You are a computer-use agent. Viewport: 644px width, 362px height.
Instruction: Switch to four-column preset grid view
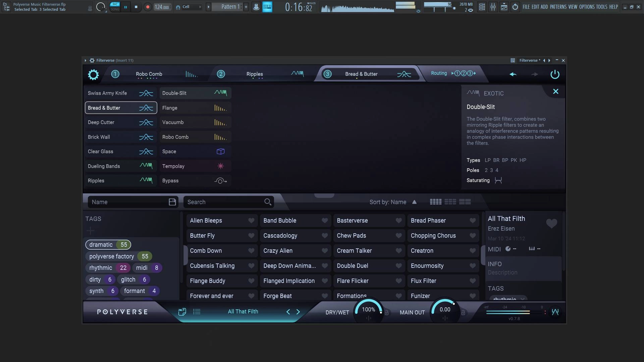pos(436,202)
